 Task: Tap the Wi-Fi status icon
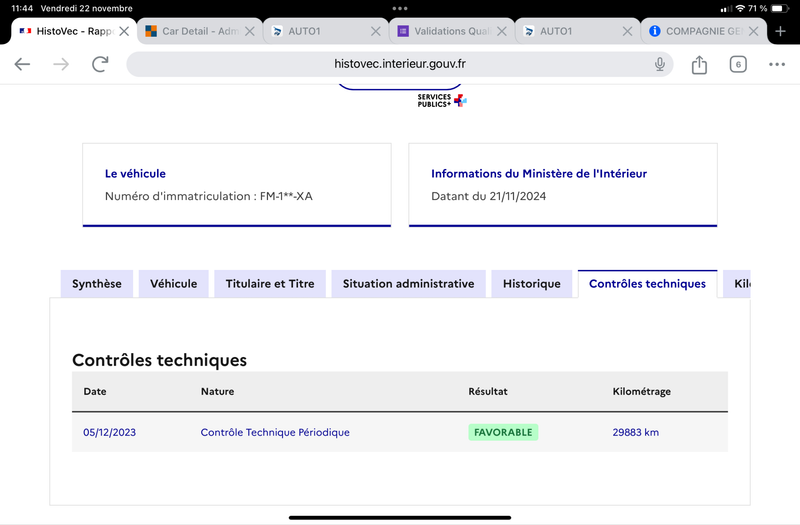tap(740, 8)
